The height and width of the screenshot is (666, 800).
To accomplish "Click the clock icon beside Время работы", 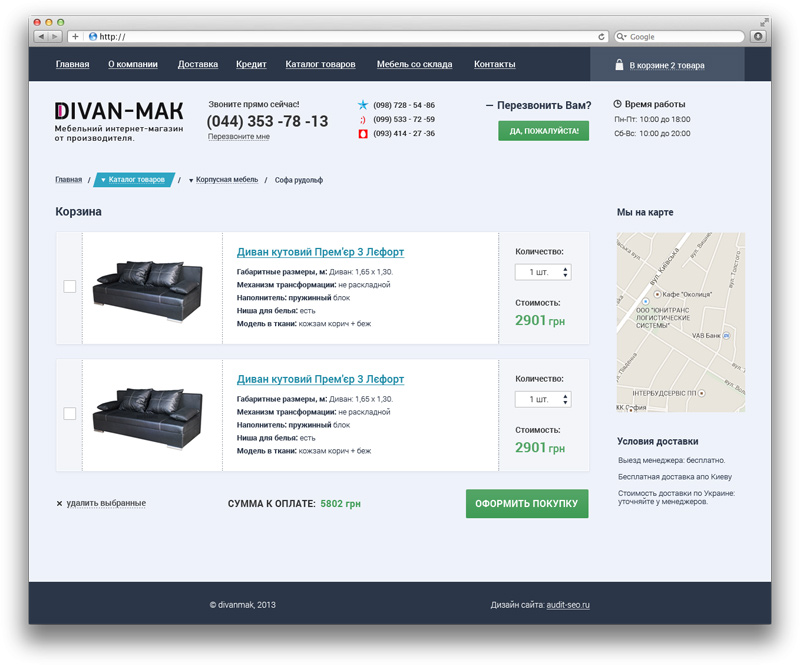I will (617, 104).
